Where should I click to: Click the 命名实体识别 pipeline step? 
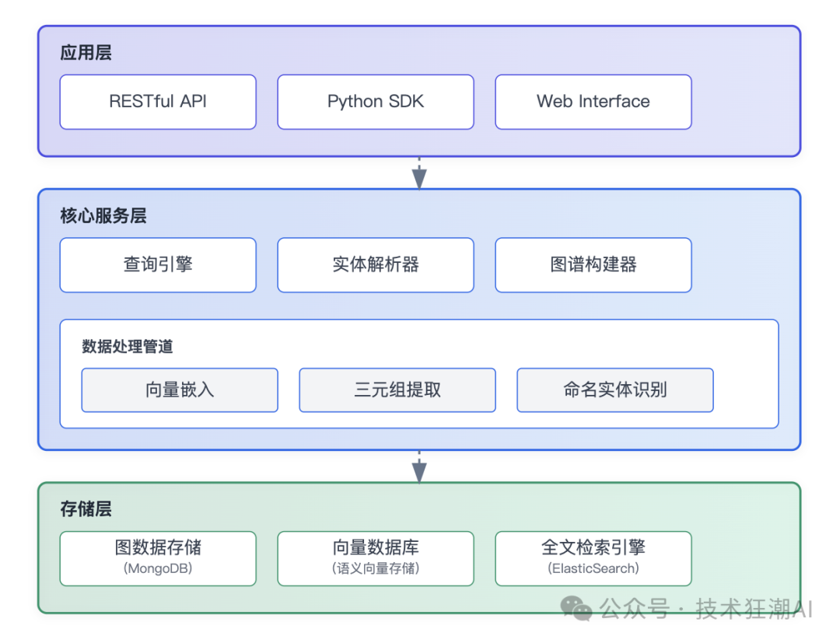tap(615, 390)
